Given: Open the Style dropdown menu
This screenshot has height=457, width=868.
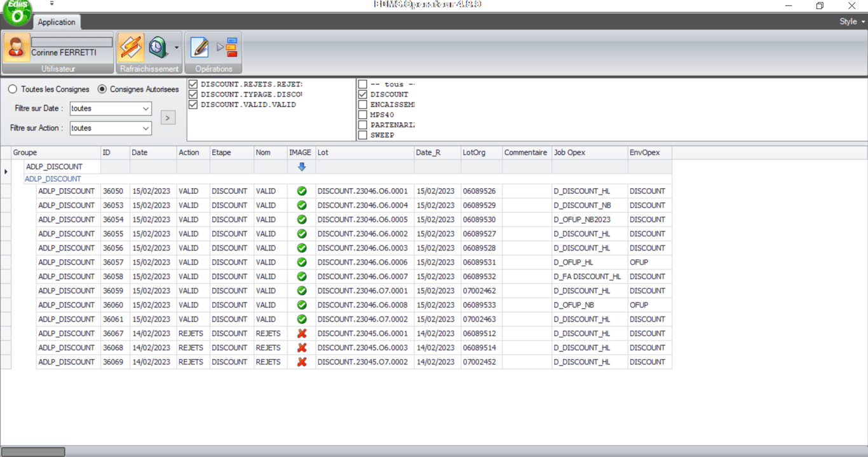Looking at the screenshot, I should tap(852, 22).
